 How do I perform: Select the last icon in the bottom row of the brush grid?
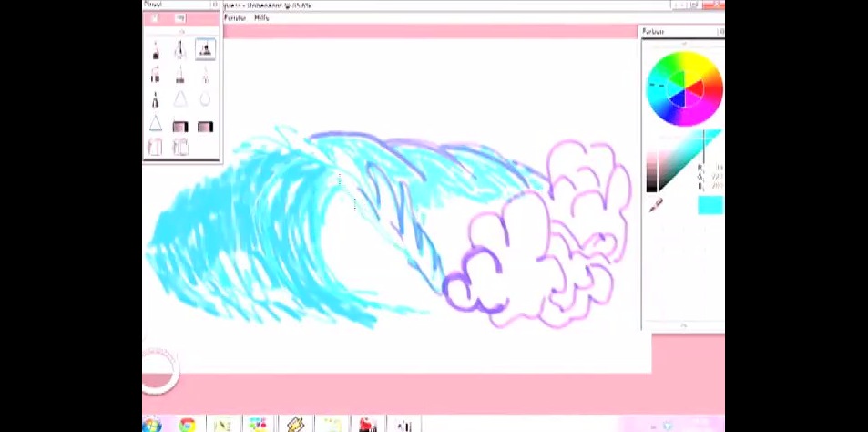point(180,147)
